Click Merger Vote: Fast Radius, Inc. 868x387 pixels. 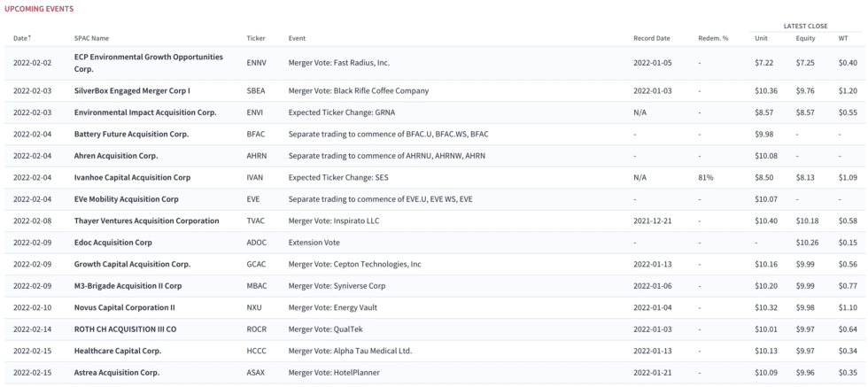pos(338,63)
